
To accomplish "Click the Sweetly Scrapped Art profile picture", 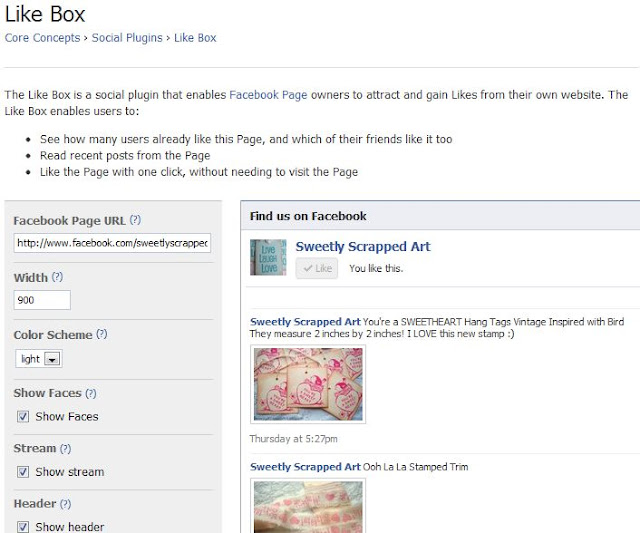I will pos(268,258).
